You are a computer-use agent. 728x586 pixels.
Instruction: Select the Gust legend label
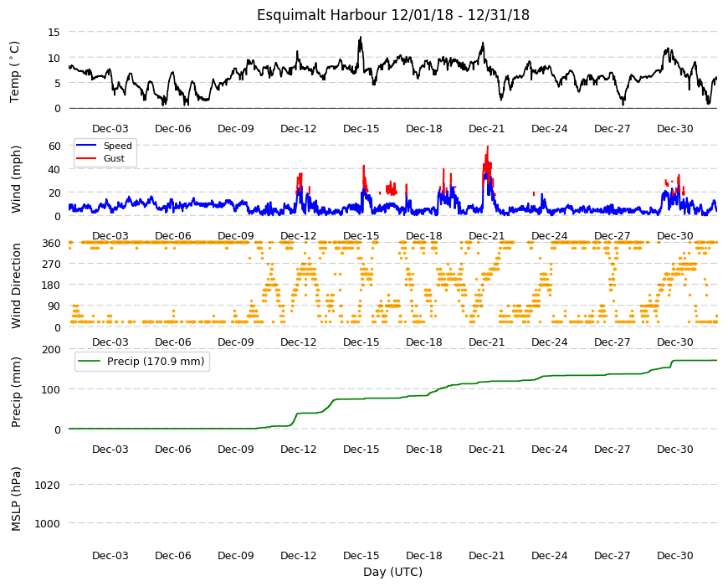114,158
